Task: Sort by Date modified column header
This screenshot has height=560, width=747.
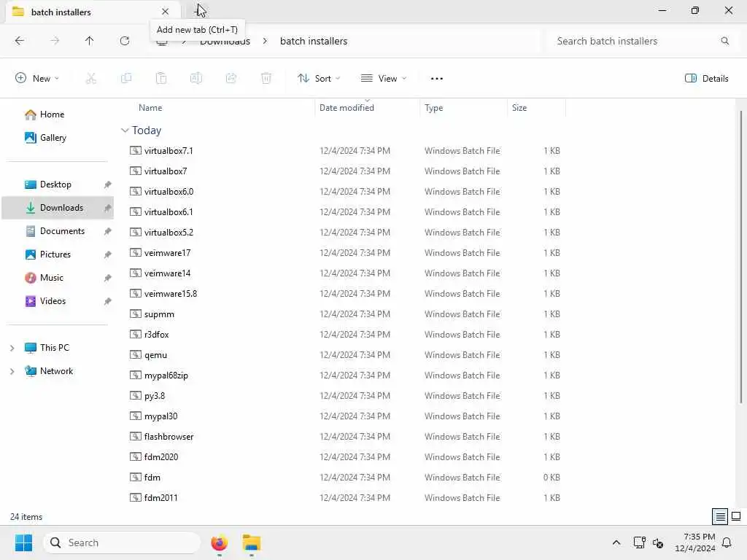Action: click(347, 108)
